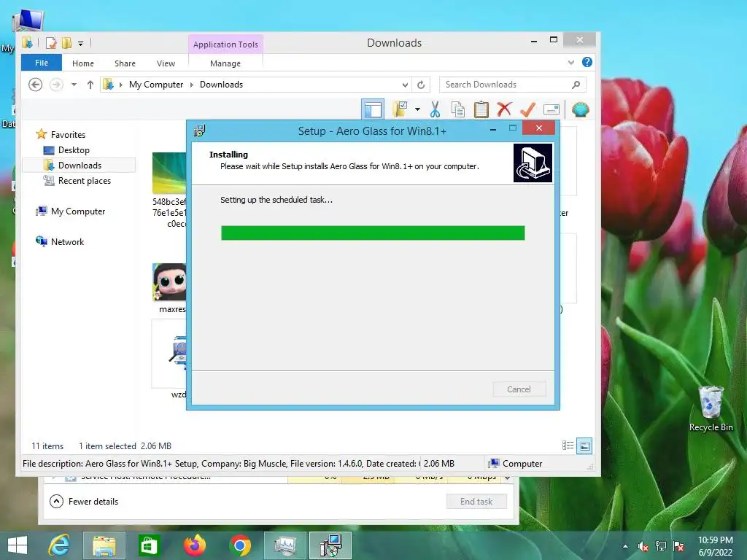Screen dimensions: 747x560
Task: Open Windows Store from the taskbar
Action: (149, 545)
